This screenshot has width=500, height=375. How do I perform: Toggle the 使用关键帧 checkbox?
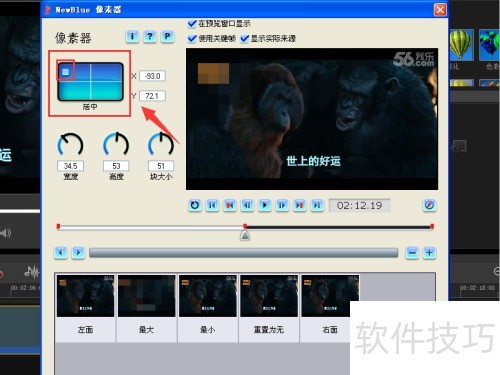(192, 39)
